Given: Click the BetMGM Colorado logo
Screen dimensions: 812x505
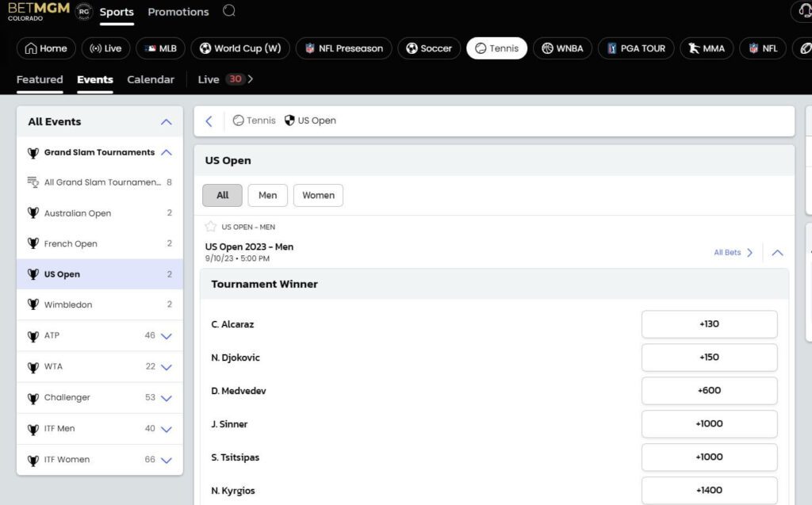Looking at the screenshot, I should point(39,11).
